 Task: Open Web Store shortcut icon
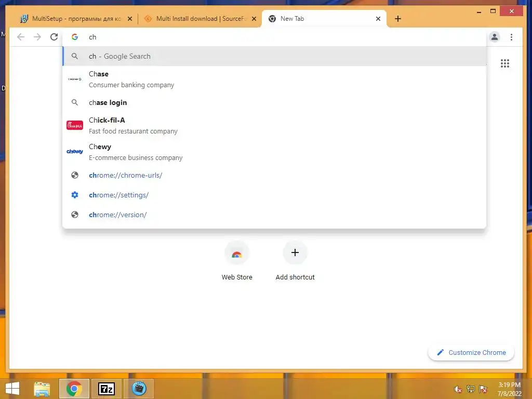[237, 253]
